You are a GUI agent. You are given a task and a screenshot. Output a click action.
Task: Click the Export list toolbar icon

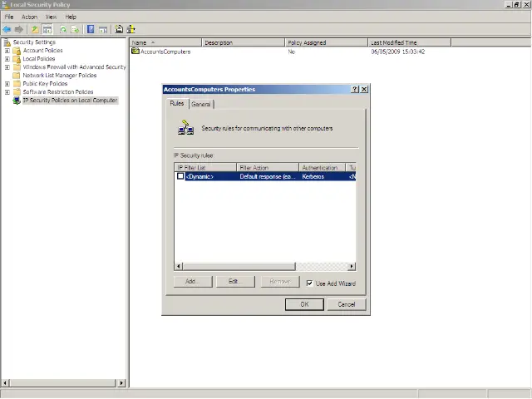pyautogui.click(x=75, y=29)
